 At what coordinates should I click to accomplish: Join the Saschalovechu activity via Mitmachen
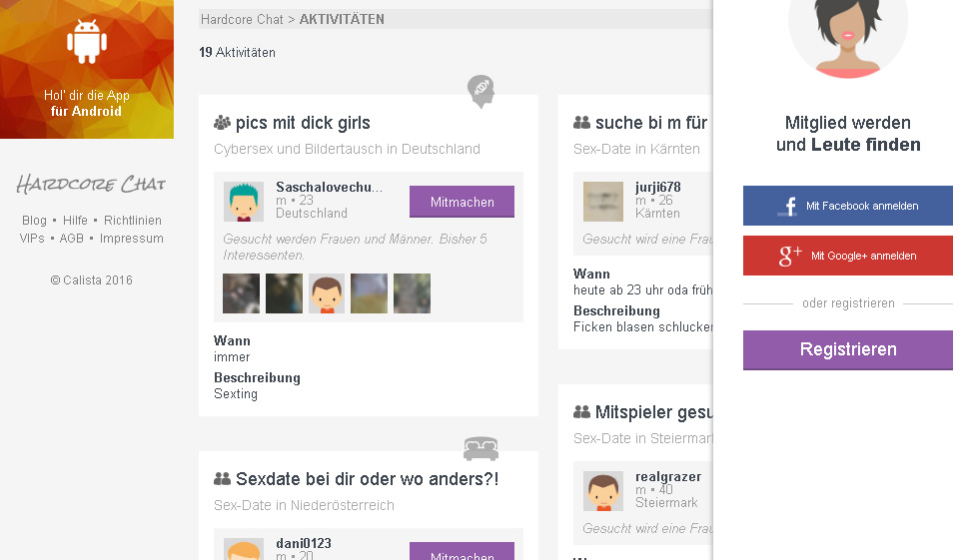(x=462, y=202)
